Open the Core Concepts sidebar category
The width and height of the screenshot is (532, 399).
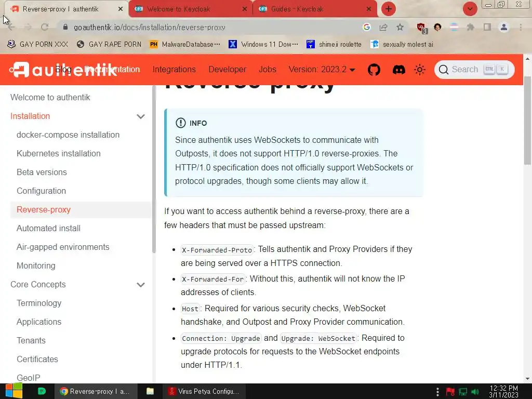38,284
